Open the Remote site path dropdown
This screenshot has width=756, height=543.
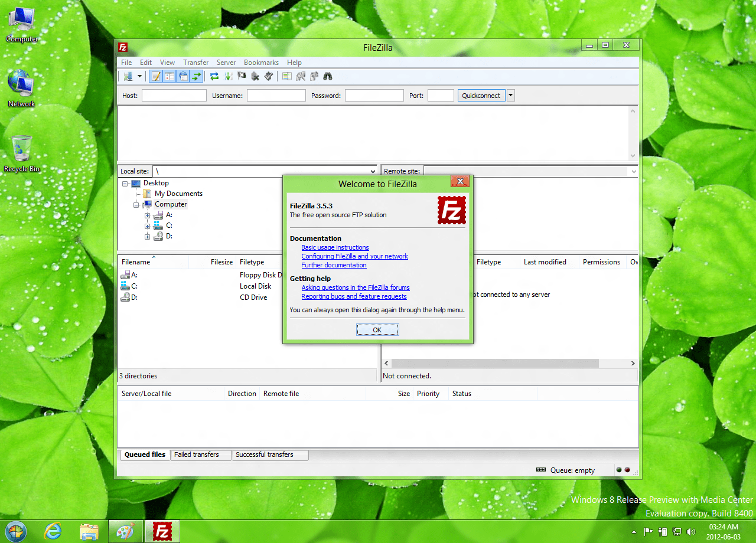point(634,171)
